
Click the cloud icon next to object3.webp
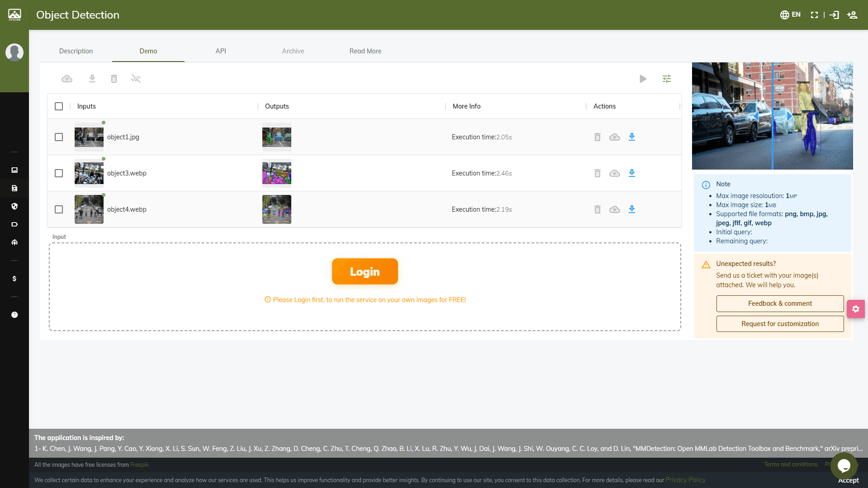point(614,173)
